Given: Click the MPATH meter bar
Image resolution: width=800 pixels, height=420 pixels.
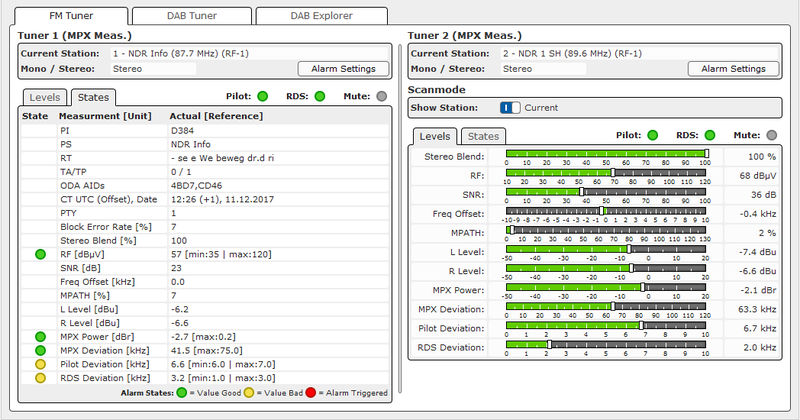Looking at the screenshot, I should (606, 230).
